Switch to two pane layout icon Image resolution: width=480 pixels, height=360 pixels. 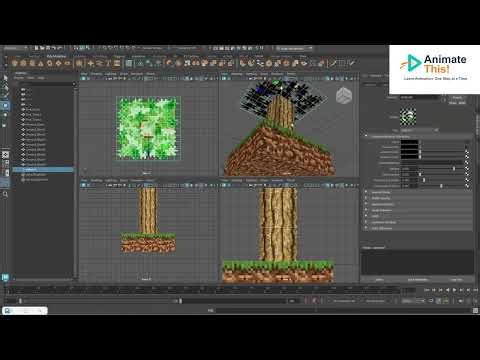tap(5, 173)
